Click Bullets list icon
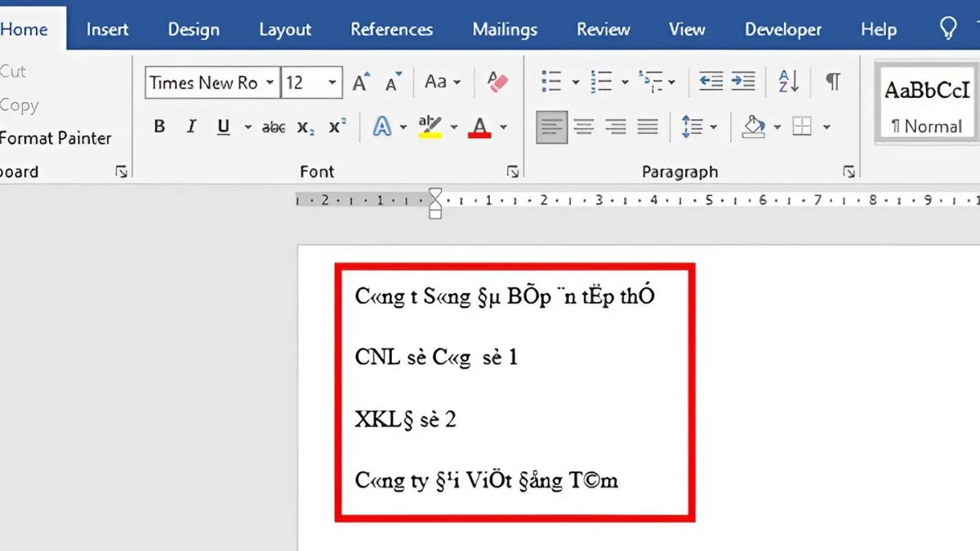This screenshot has height=551, width=980. tap(552, 81)
